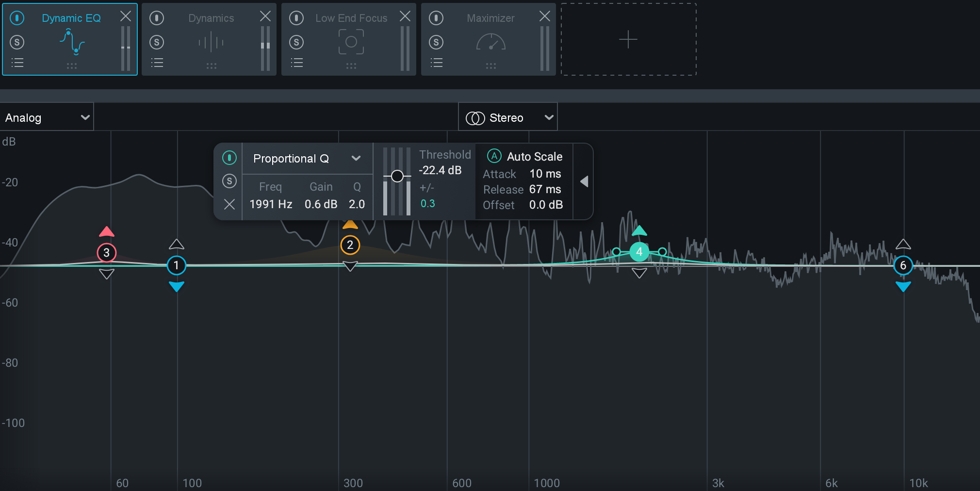This screenshot has height=491, width=980.
Task: Solo the selected EQ band
Action: pos(229,181)
